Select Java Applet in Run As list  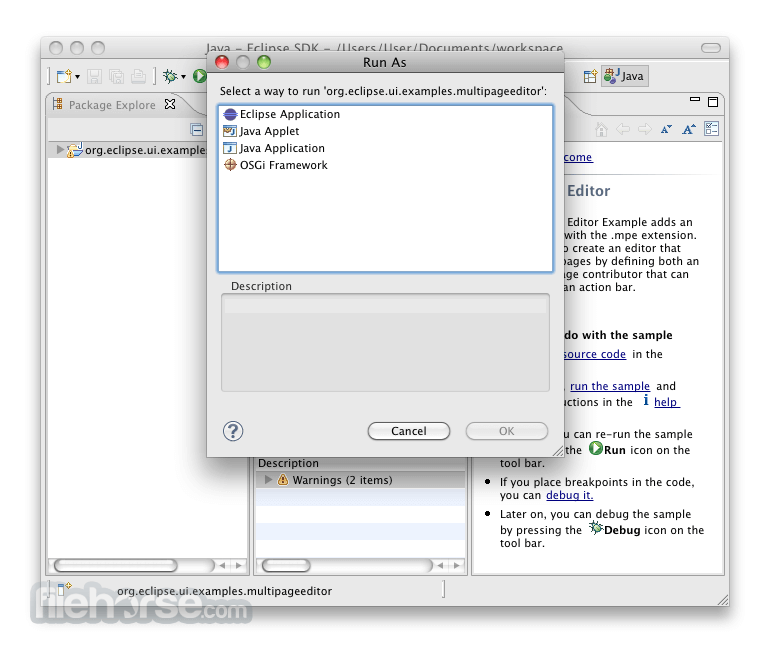(385, 131)
